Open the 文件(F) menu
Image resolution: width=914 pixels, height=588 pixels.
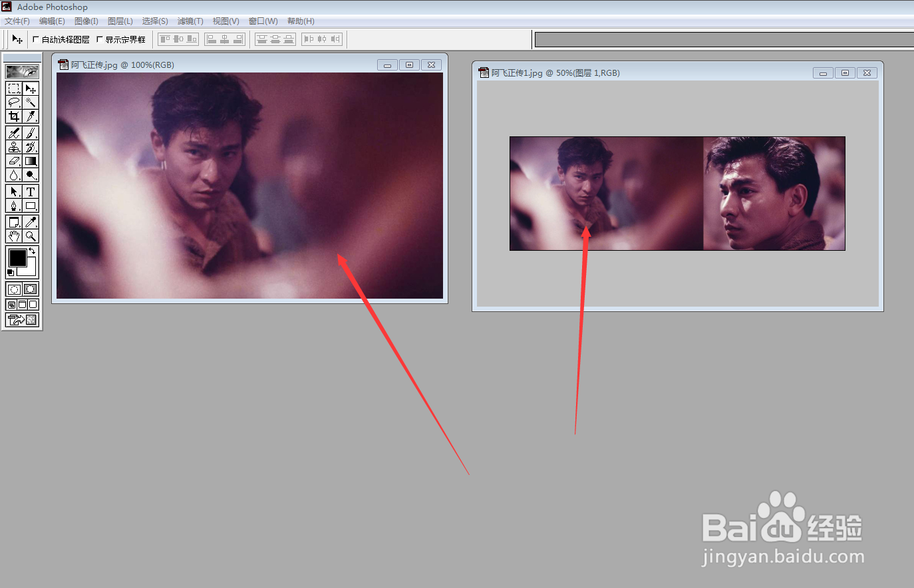click(x=17, y=21)
